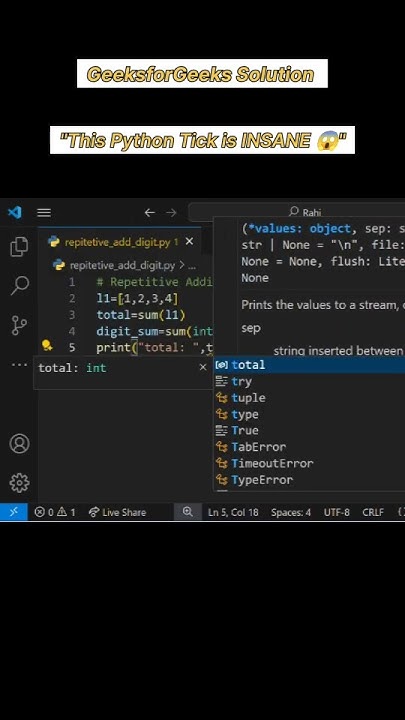
Task: Click the remote window indicator icon
Action: click(x=14, y=512)
